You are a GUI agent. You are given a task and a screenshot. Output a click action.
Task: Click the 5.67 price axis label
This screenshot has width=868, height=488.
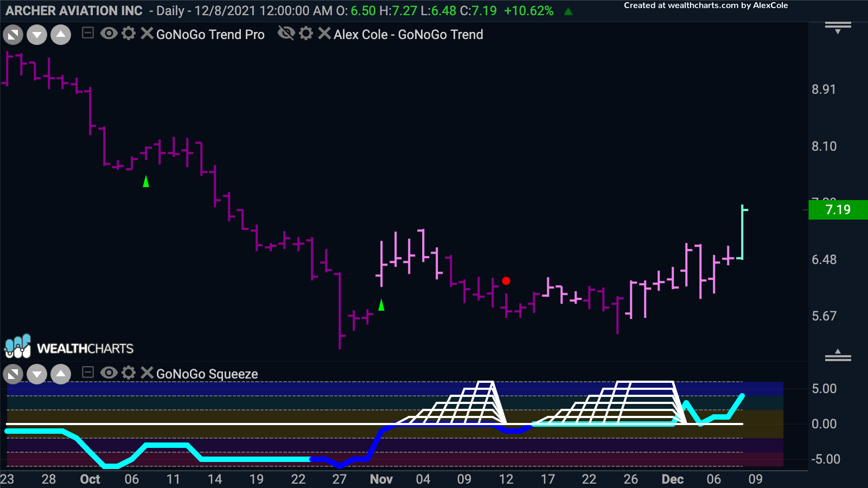(x=824, y=316)
